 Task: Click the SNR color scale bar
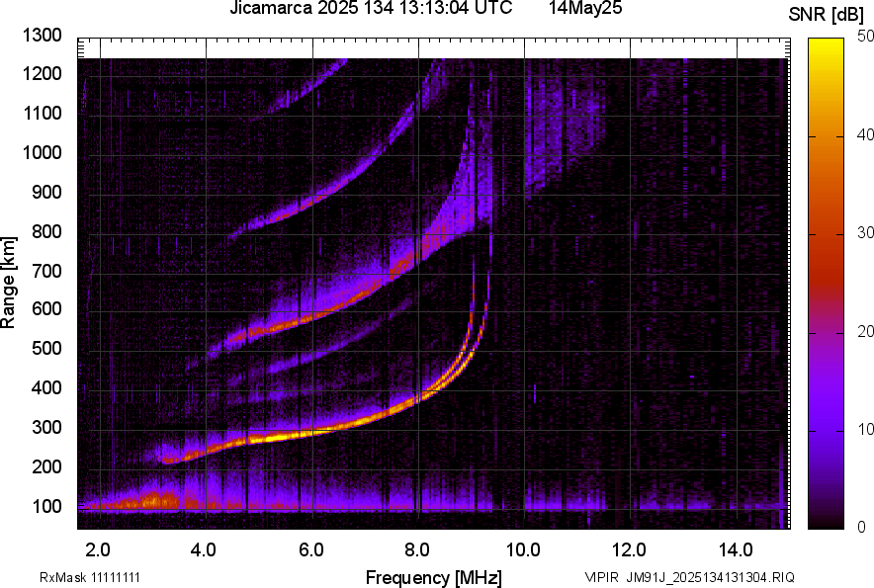click(x=826, y=284)
